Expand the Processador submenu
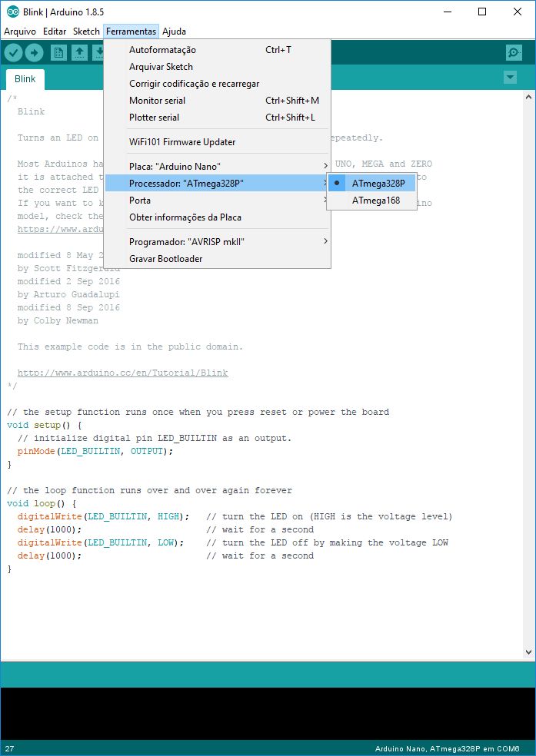Image resolution: width=536 pixels, height=756 pixels. 218,183
